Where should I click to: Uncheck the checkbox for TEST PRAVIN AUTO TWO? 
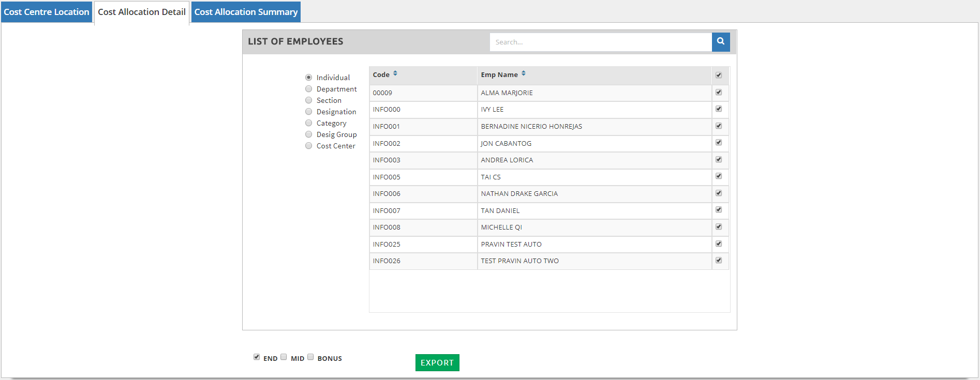click(719, 261)
